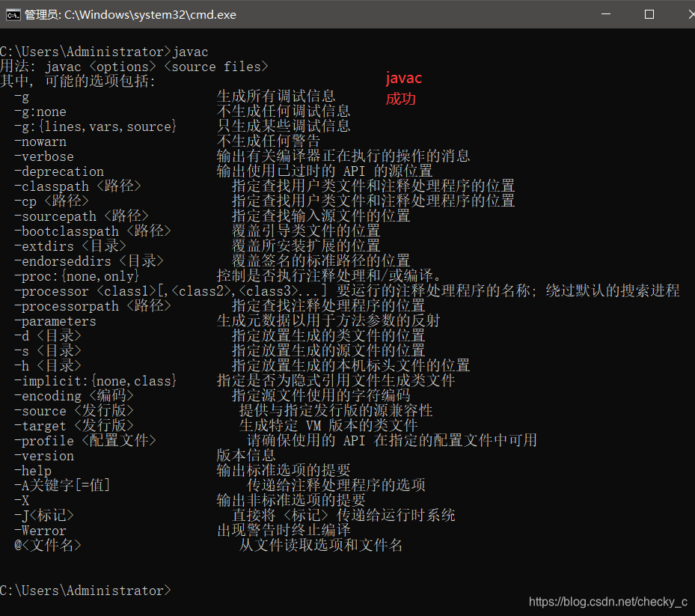Image resolution: width=695 pixels, height=616 pixels.
Task: Click the -sourcepath <路径> option text
Action: point(82,216)
